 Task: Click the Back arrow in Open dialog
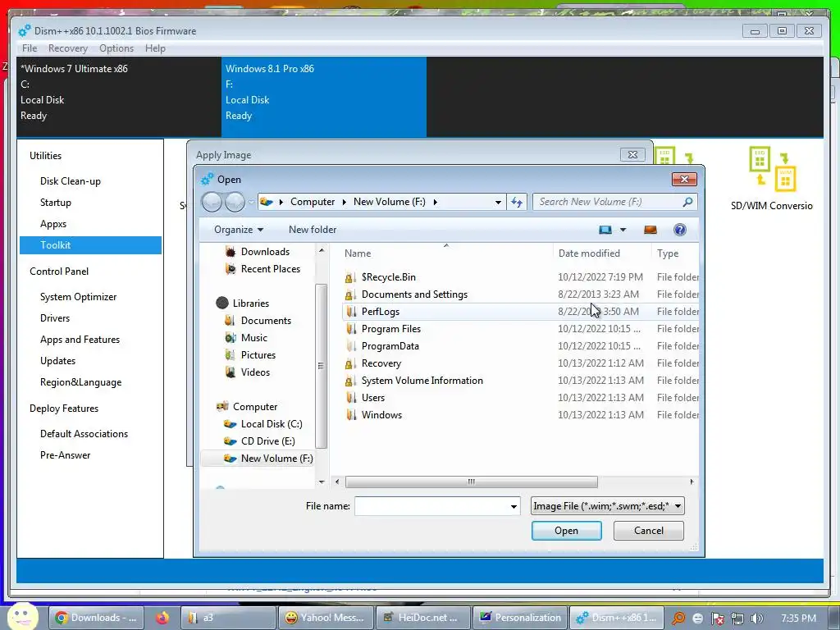[212, 202]
